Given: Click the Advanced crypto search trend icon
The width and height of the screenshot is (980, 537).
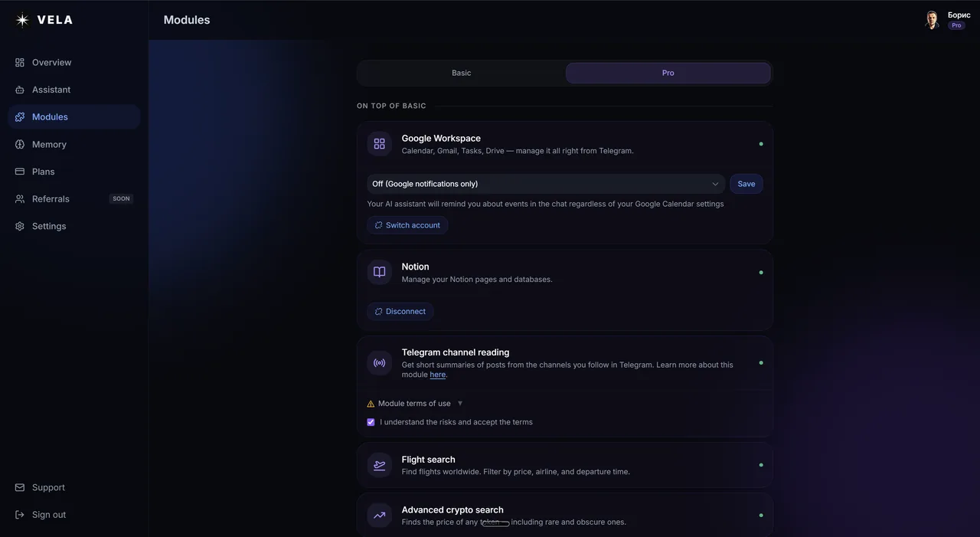Looking at the screenshot, I should tap(379, 516).
